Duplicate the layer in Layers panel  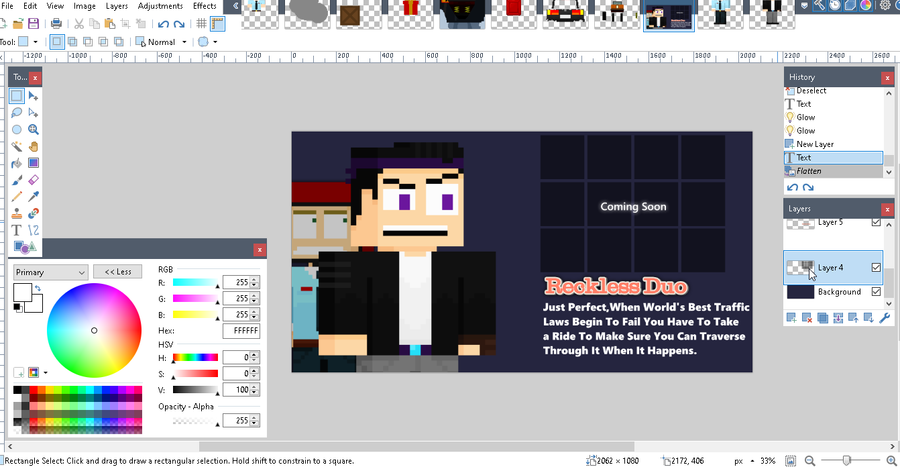(823, 318)
